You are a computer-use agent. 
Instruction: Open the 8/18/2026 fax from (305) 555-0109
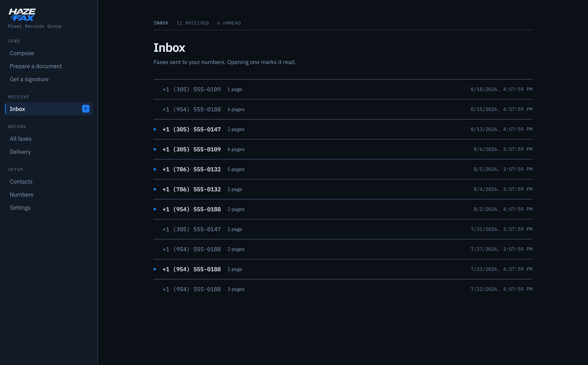click(x=343, y=90)
